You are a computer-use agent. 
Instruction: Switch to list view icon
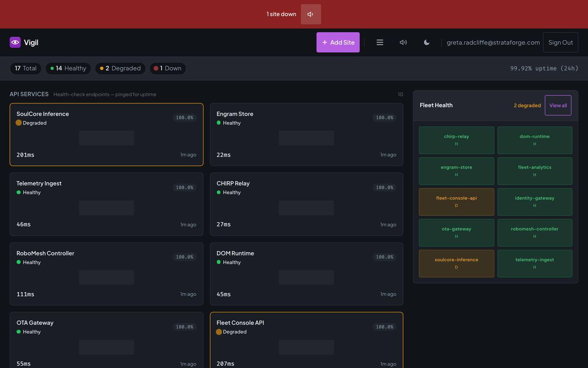380,42
